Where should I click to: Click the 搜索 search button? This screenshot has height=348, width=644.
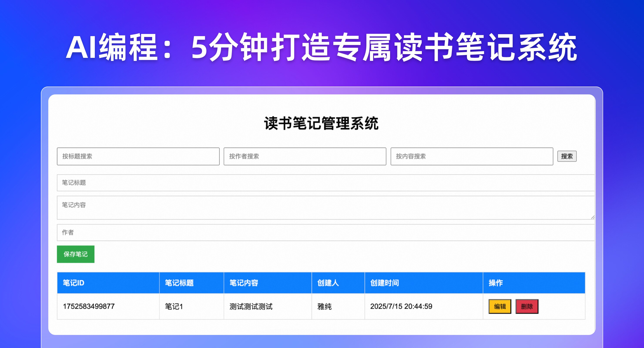coord(567,156)
